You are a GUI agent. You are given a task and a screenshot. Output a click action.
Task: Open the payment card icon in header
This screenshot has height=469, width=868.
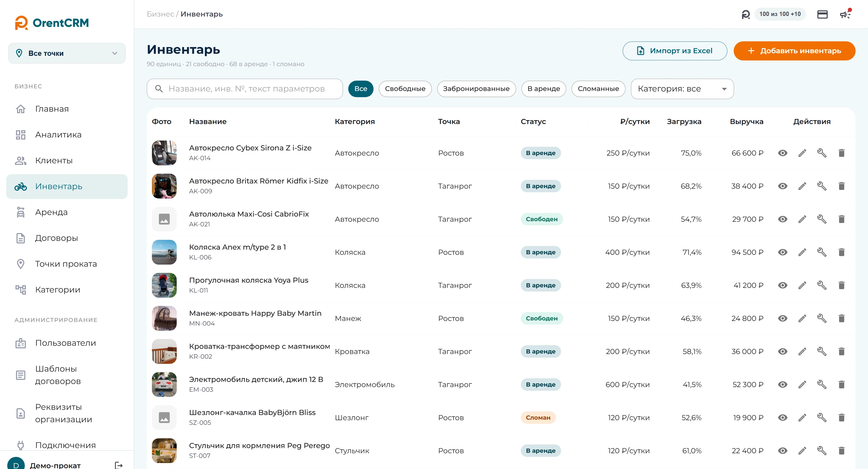click(822, 14)
